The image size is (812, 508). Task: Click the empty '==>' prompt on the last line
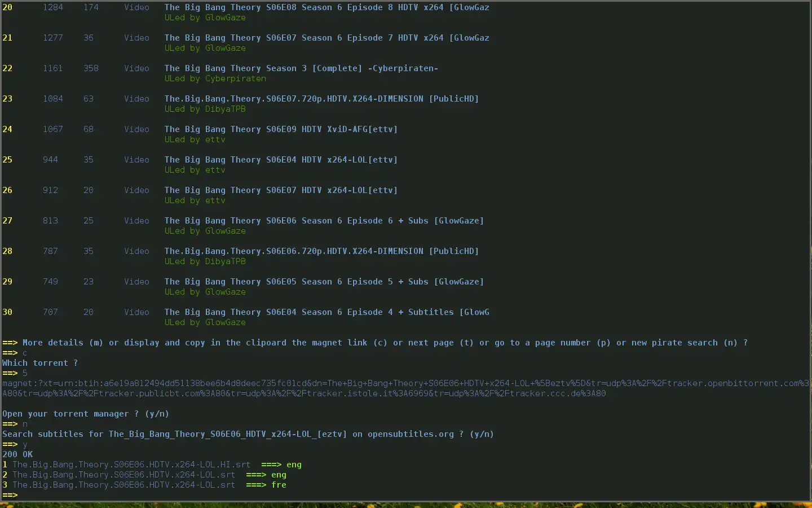point(10,495)
